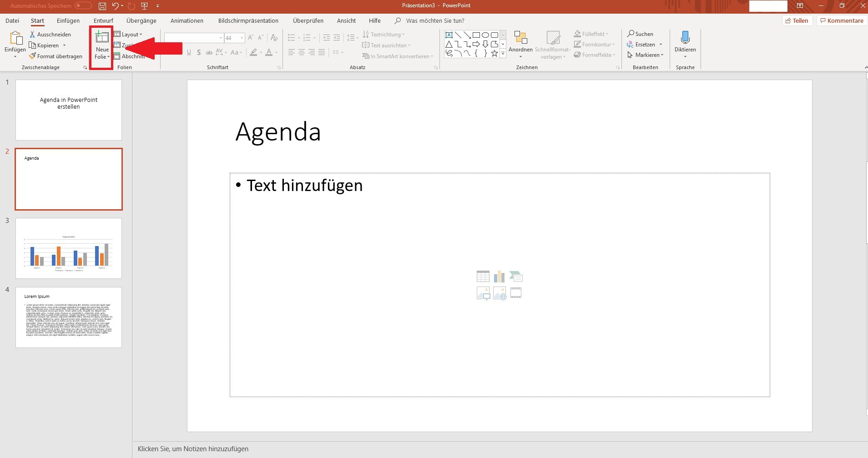Increase list indent level
Screen dimensions: 868x458
[x=336, y=38]
